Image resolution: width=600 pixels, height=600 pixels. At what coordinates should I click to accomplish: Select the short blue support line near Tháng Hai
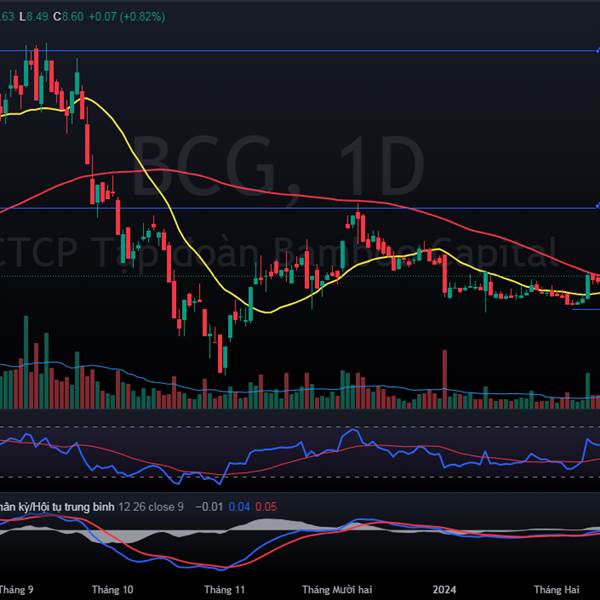point(585,309)
